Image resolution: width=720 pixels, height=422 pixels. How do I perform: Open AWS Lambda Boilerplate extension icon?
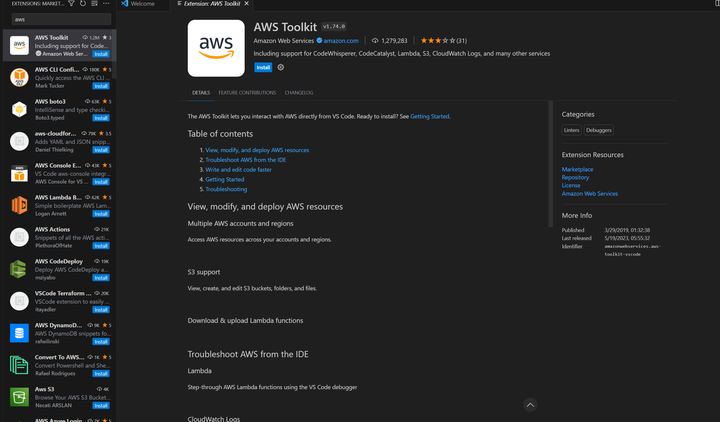(19, 205)
